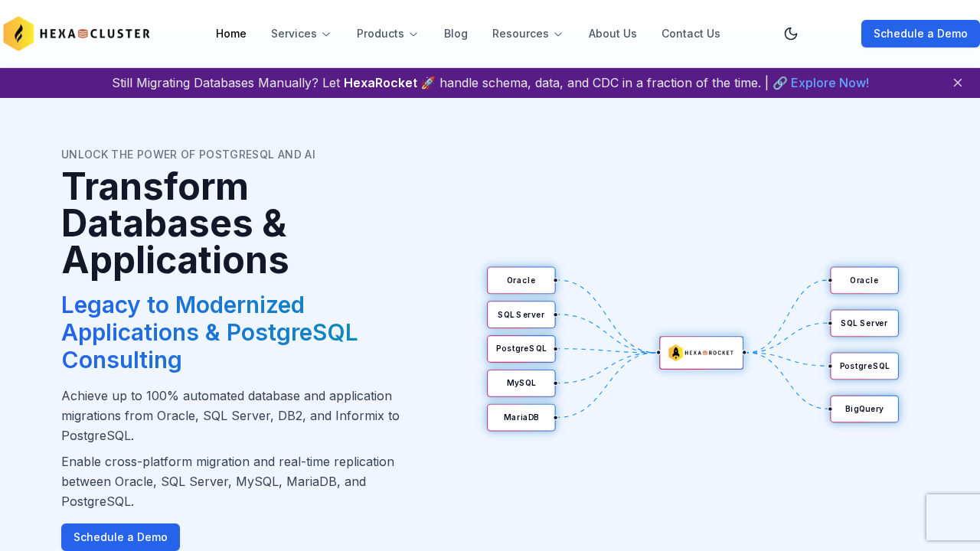Screen dimensions: 980x551
Task: Navigate to Contact Us
Action: [691, 34]
